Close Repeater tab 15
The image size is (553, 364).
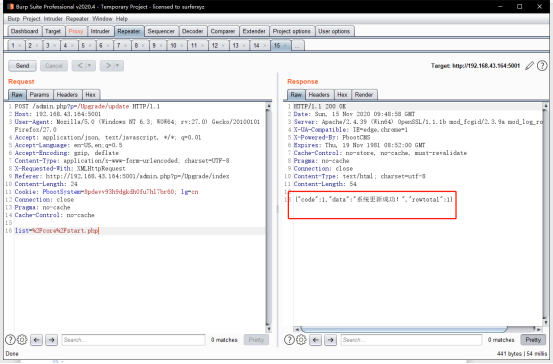click(x=285, y=46)
